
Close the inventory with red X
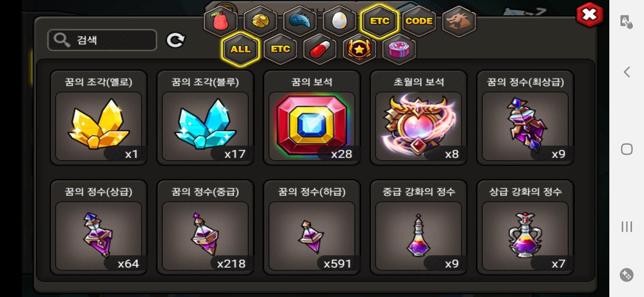tap(590, 15)
